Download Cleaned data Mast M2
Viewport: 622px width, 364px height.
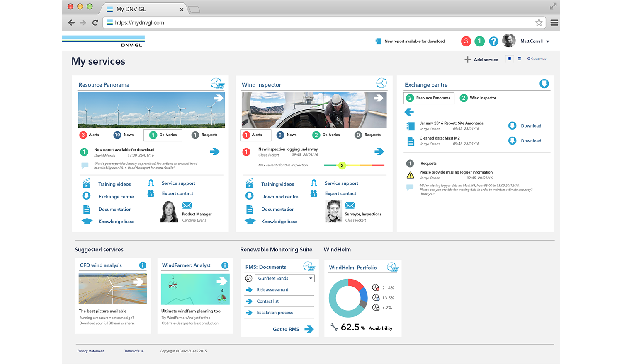tap(525, 141)
